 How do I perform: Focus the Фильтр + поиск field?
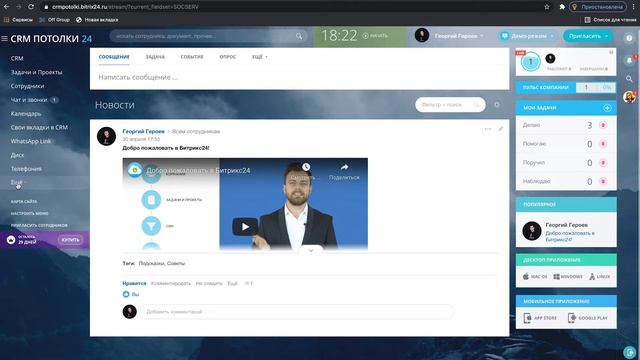click(450, 105)
